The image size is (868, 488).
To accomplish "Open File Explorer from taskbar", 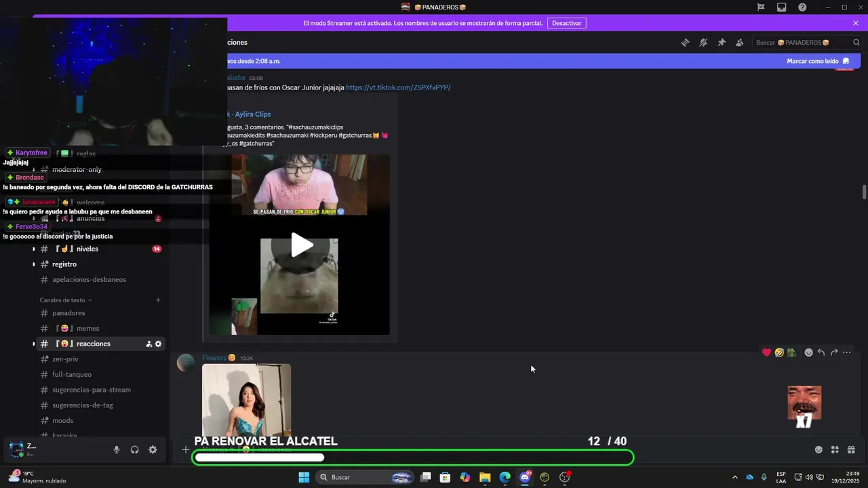I will 485,477.
